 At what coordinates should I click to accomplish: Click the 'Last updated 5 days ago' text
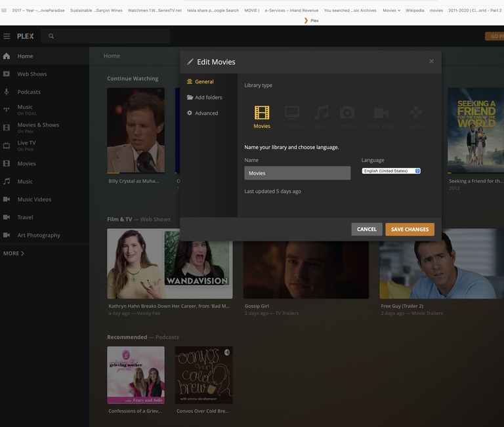click(x=272, y=191)
